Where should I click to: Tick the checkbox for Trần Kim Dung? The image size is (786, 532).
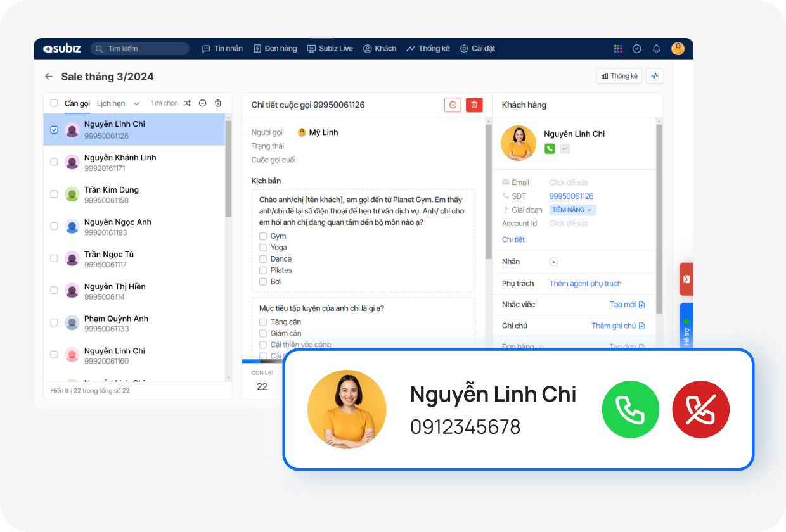pos(54,194)
